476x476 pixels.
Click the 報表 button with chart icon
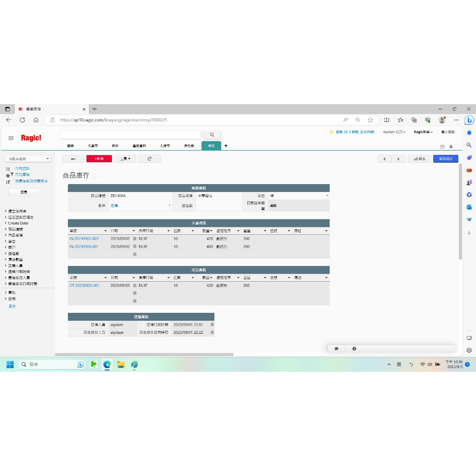pos(420,159)
